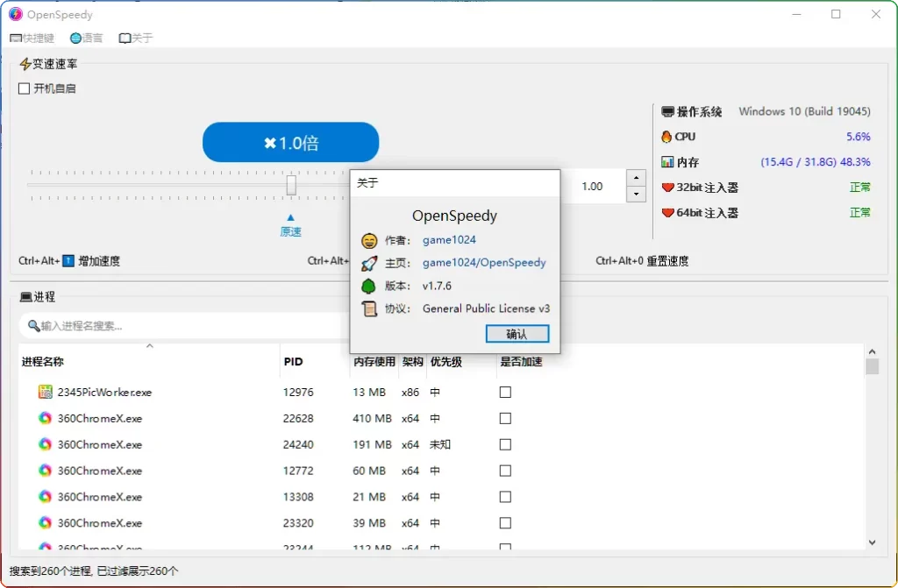Sort by 架构 column header
Viewport: 898px width, 588px height.
pos(412,362)
